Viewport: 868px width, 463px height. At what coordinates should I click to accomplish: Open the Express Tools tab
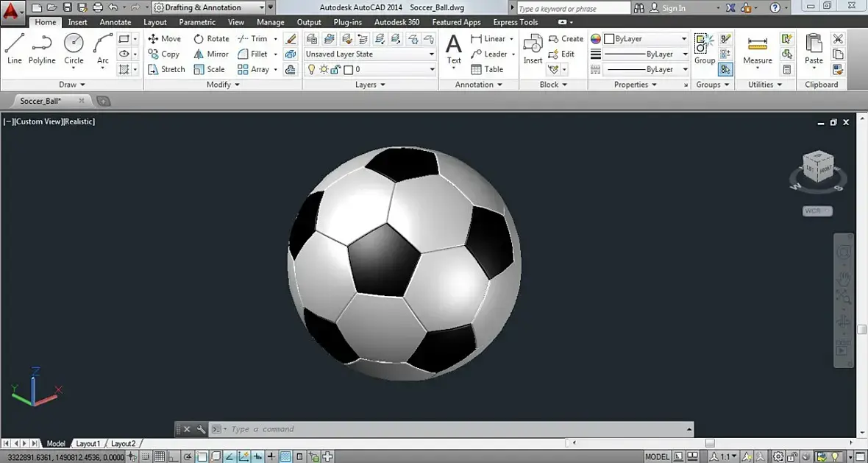pyautogui.click(x=516, y=22)
